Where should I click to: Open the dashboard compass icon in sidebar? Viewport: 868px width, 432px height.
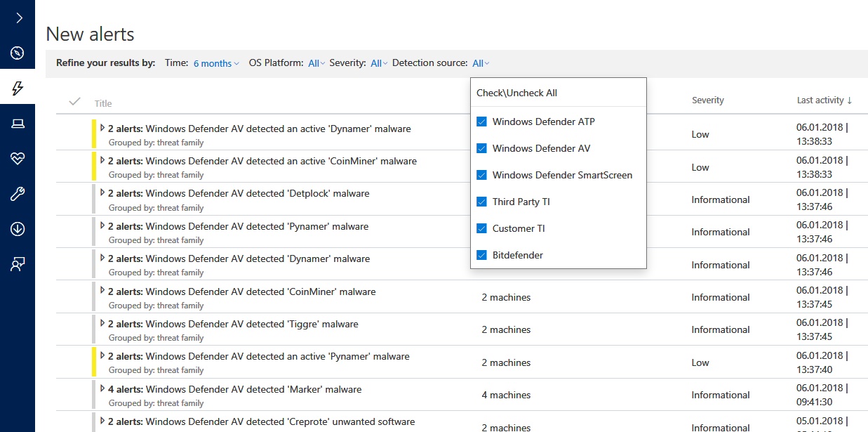(18, 53)
